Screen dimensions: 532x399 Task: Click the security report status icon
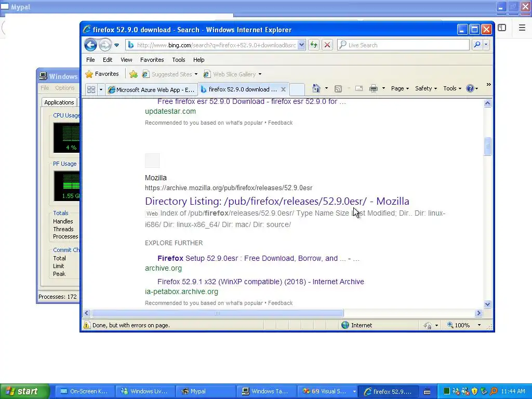point(428,325)
